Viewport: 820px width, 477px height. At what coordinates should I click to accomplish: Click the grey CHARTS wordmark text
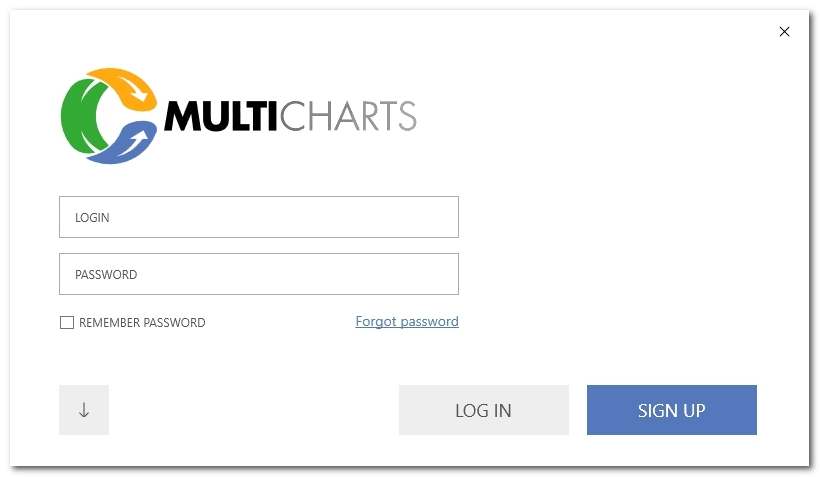click(348, 116)
